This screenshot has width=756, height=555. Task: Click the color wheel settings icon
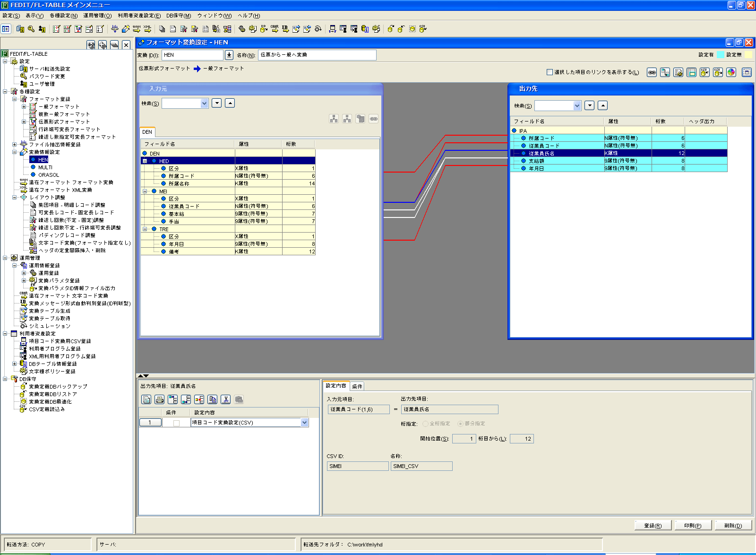click(731, 72)
